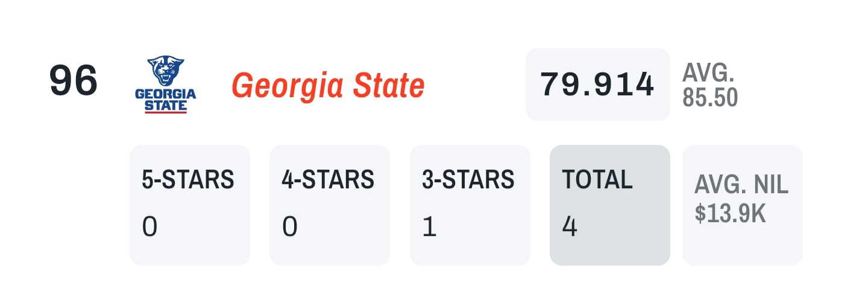The image size is (868, 306).
Task: Click the 4 count under TOTAL
Action: tap(569, 228)
